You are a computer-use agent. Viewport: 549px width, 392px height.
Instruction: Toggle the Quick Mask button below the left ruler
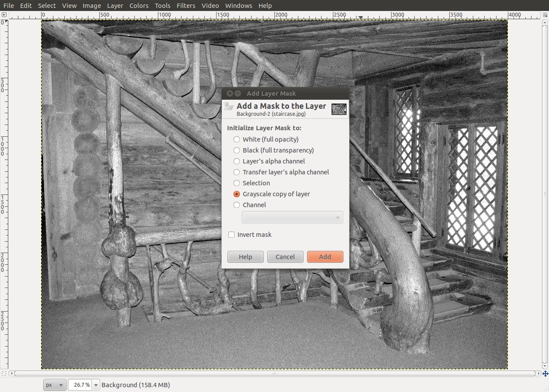pos(4,374)
